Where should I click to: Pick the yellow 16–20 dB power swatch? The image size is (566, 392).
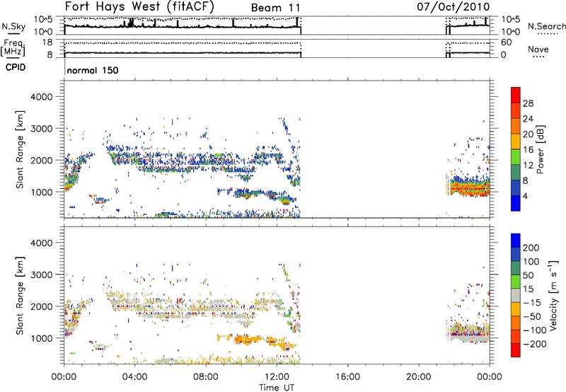[x=516, y=141]
